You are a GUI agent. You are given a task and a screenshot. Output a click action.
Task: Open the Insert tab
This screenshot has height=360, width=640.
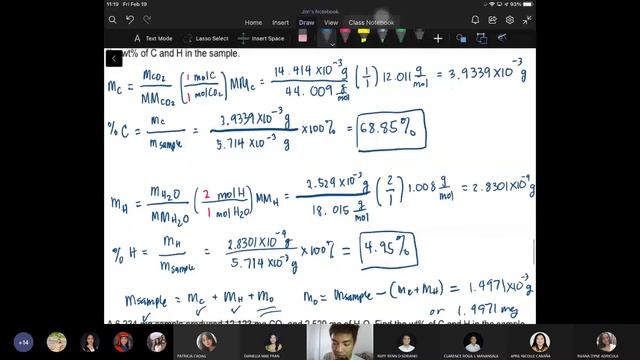pos(280,23)
